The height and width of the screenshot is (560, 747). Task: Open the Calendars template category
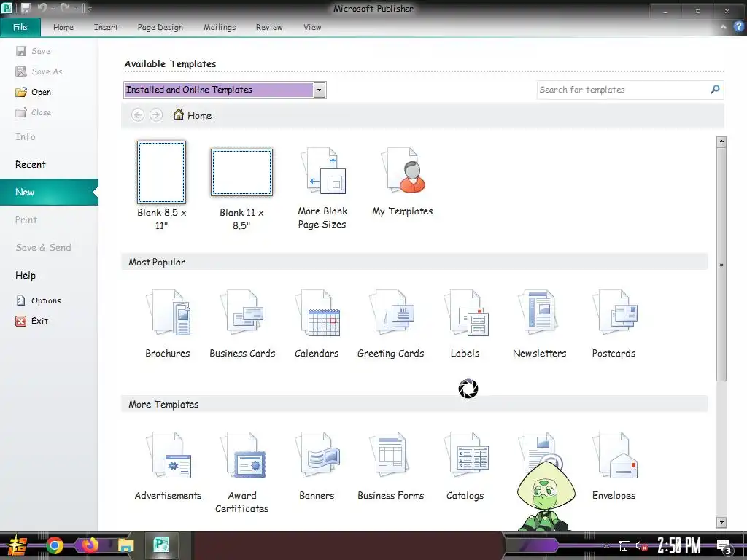[317, 324]
